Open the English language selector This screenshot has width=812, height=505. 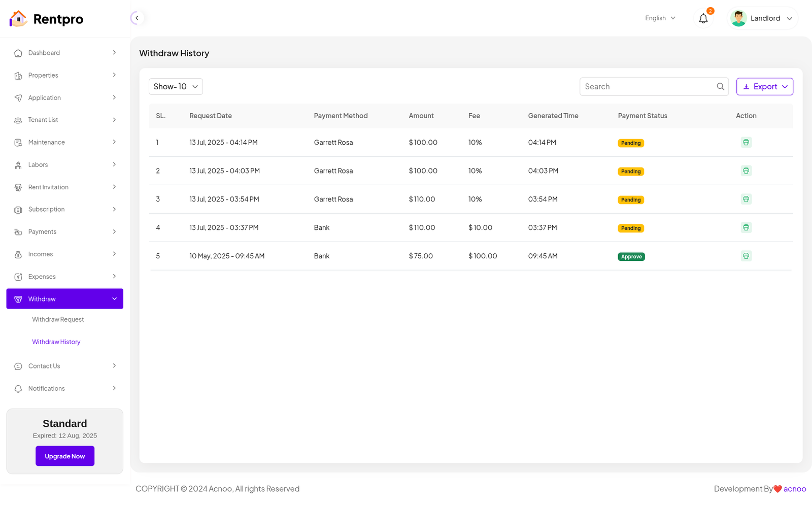[x=660, y=18]
